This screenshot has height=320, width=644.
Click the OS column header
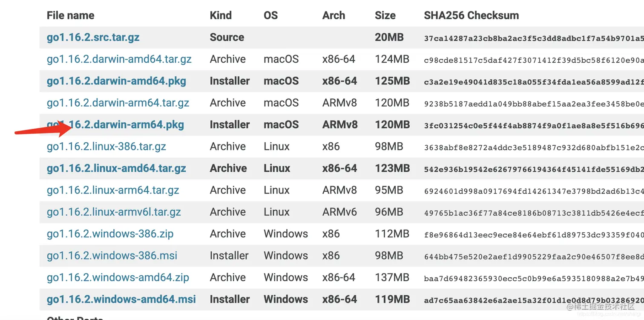click(x=270, y=16)
